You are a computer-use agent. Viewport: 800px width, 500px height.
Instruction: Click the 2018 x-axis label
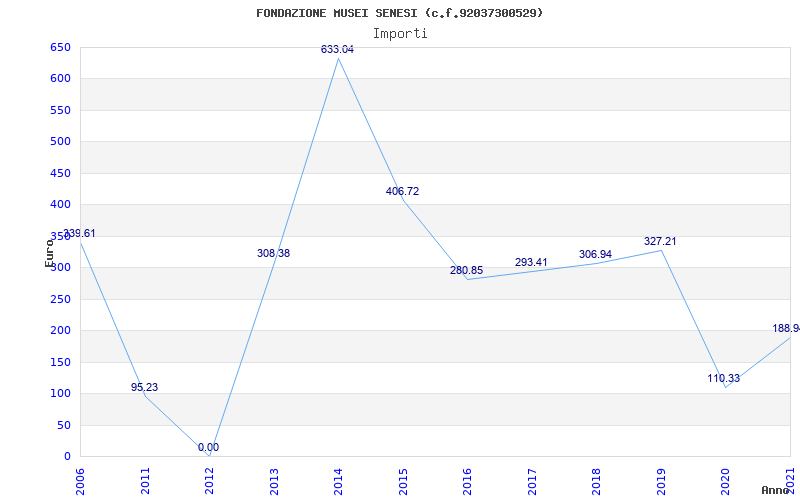coord(596,481)
